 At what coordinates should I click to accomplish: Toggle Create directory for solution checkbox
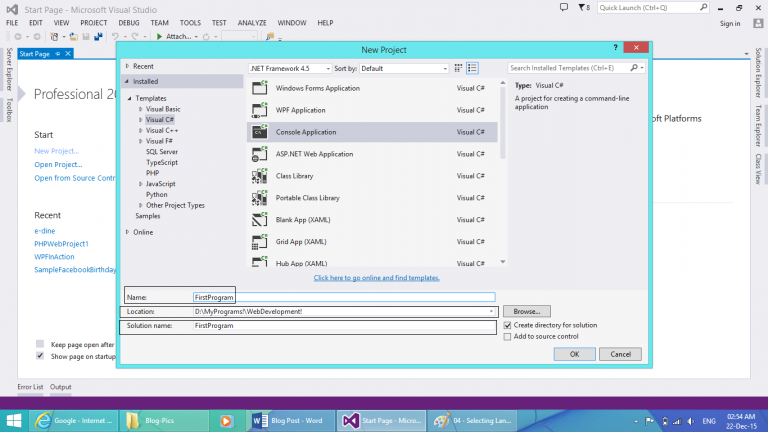(507, 325)
